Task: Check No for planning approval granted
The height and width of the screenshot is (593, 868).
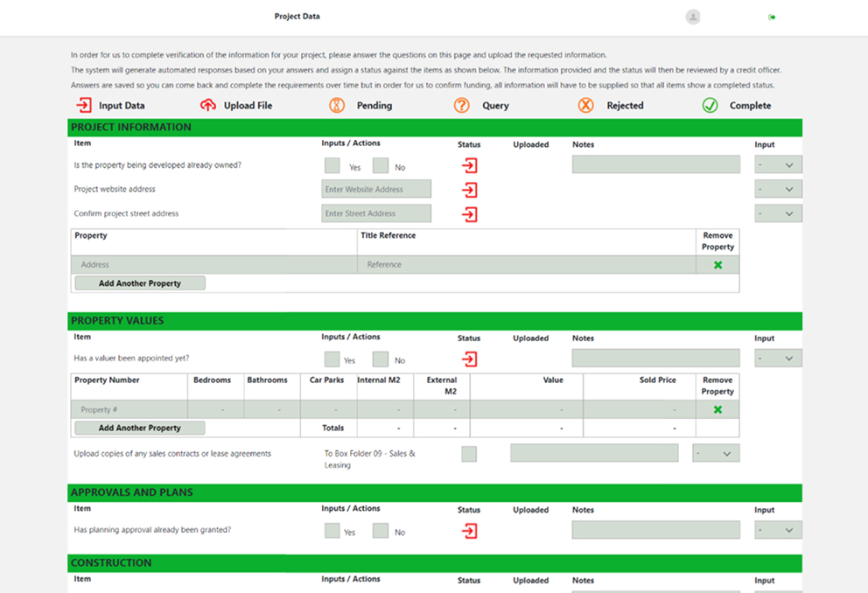Action: tap(381, 531)
